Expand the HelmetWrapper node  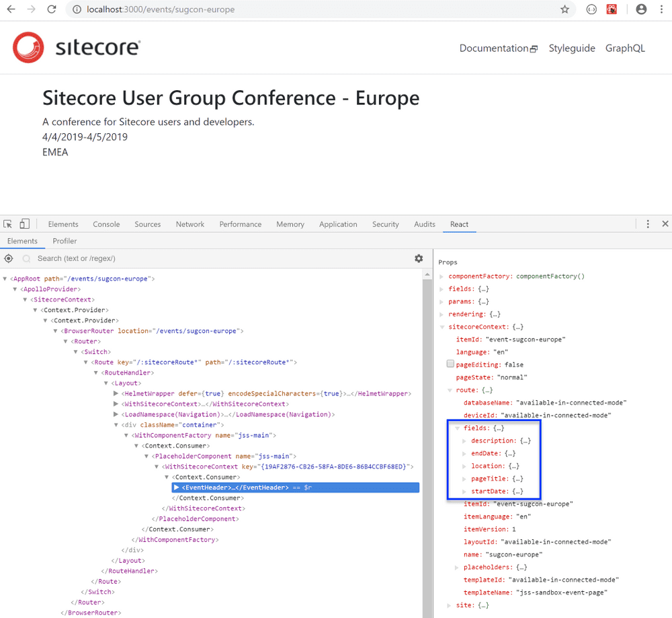(x=116, y=393)
